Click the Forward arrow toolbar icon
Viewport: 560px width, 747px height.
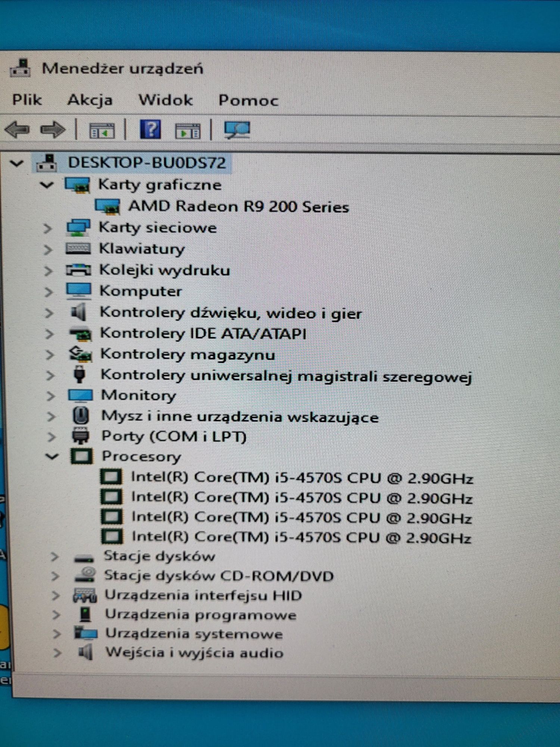pyautogui.click(x=53, y=130)
